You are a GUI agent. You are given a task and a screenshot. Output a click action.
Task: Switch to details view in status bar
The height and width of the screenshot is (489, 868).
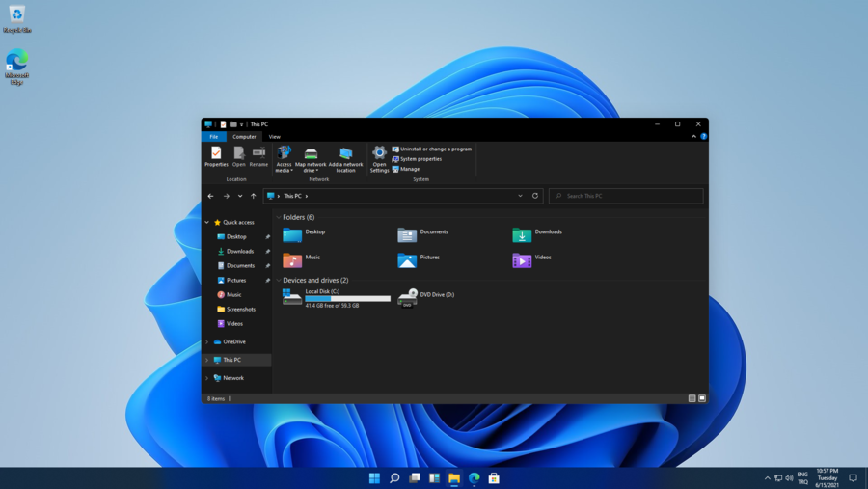pyautogui.click(x=692, y=398)
